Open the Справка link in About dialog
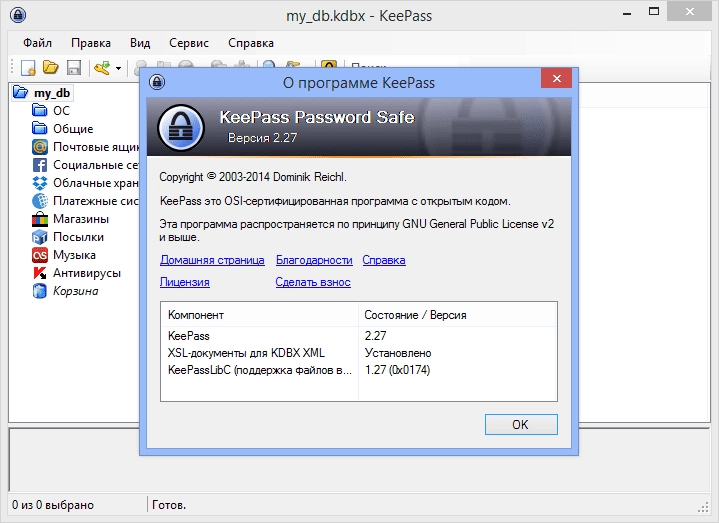This screenshot has width=719, height=523. 384,260
